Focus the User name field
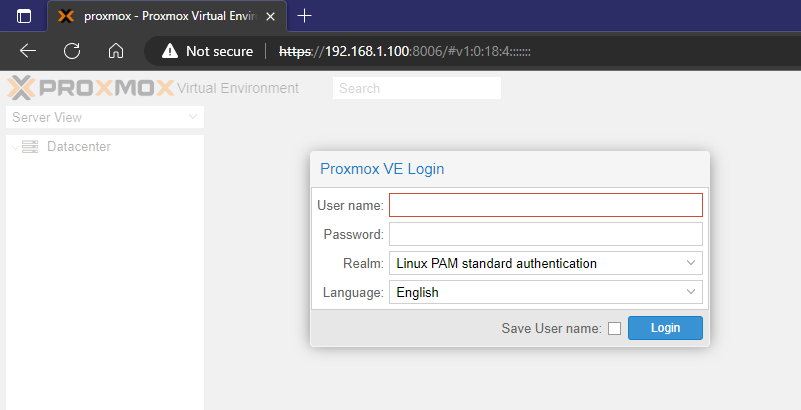This screenshot has width=801, height=410. [x=545, y=205]
